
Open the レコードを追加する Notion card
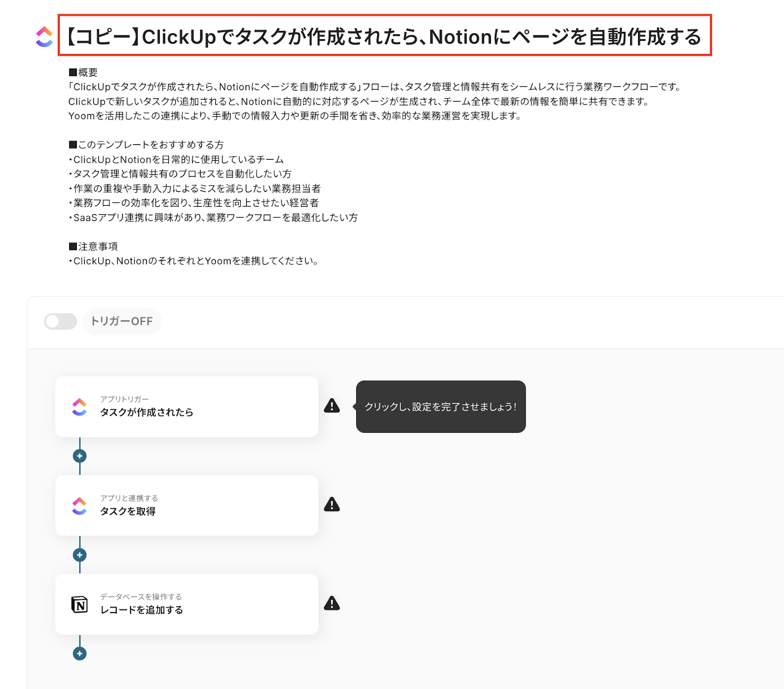pos(187,604)
